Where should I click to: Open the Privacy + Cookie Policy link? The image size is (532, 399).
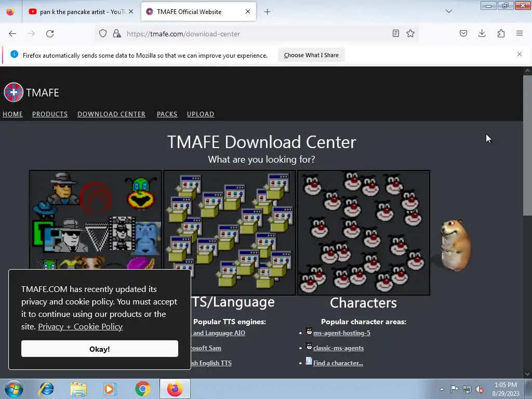click(x=80, y=326)
